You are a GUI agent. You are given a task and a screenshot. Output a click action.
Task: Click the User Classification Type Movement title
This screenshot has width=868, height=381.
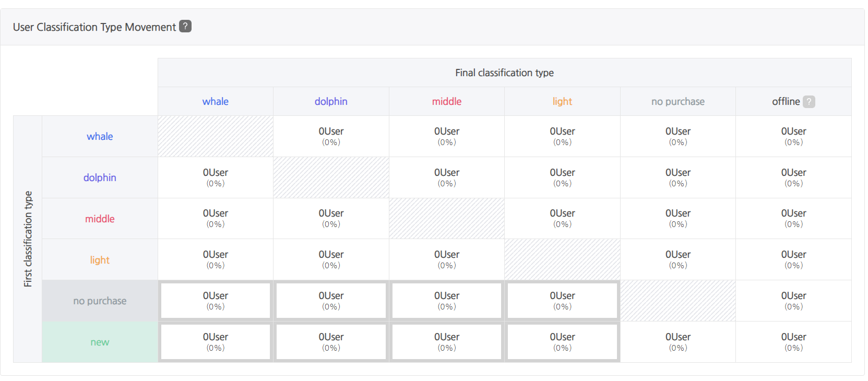(94, 27)
